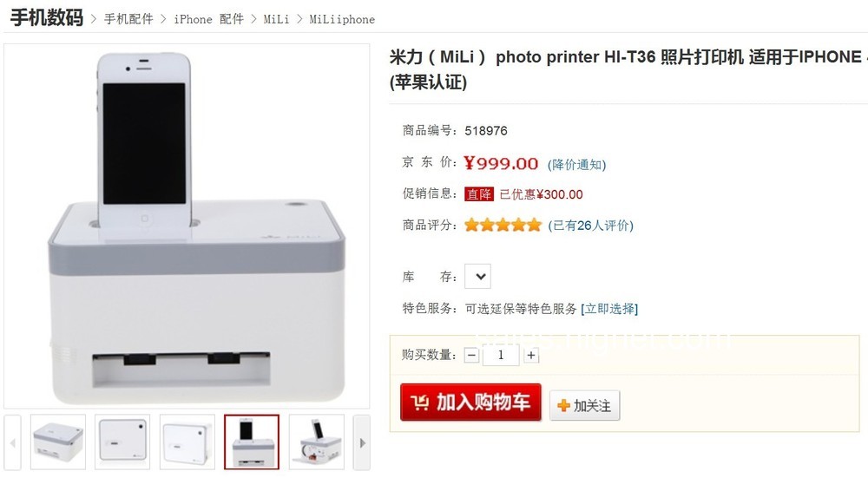Open the 手机数码 breadcrumb category
The image size is (868, 478).
tap(47, 17)
